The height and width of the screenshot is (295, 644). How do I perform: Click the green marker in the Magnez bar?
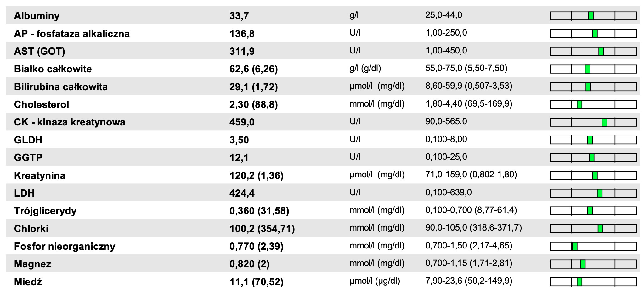583,264
